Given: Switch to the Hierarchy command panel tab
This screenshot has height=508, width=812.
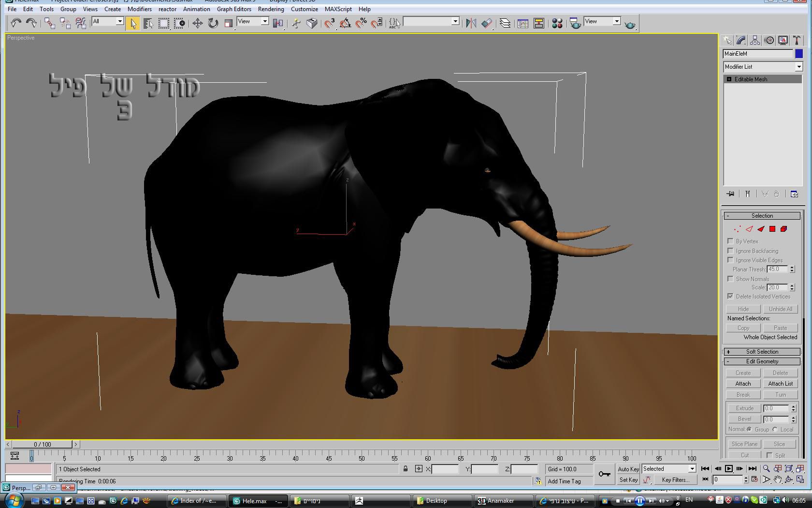Looking at the screenshot, I should pos(755,40).
